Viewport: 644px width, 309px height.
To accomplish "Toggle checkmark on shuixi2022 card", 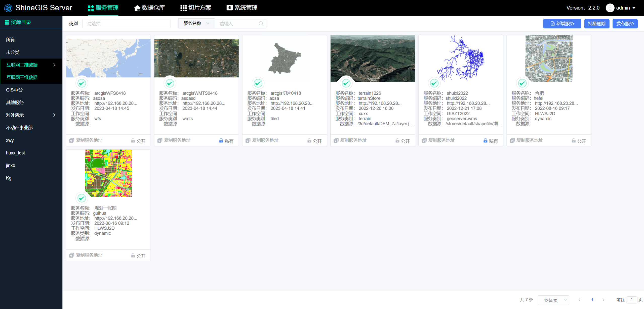I will click(x=434, y=83).
